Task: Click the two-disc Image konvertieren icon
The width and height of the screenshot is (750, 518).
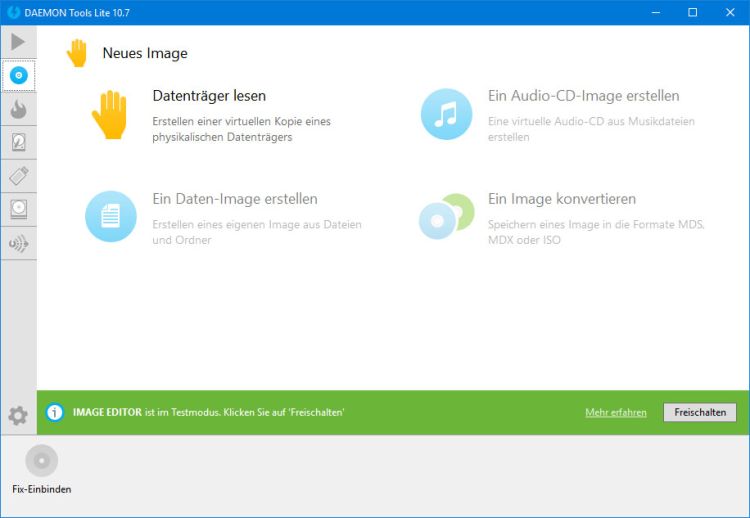Action: (x=446, y=216)
